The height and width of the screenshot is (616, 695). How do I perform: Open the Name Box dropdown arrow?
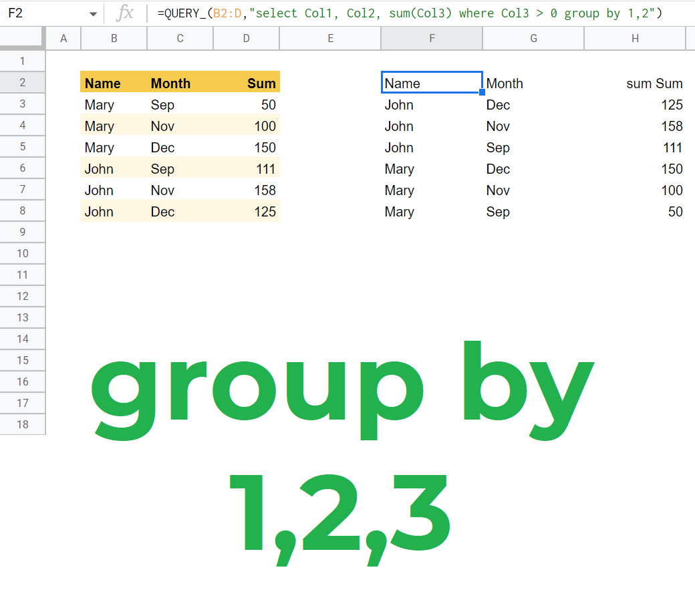coord(93,14)
